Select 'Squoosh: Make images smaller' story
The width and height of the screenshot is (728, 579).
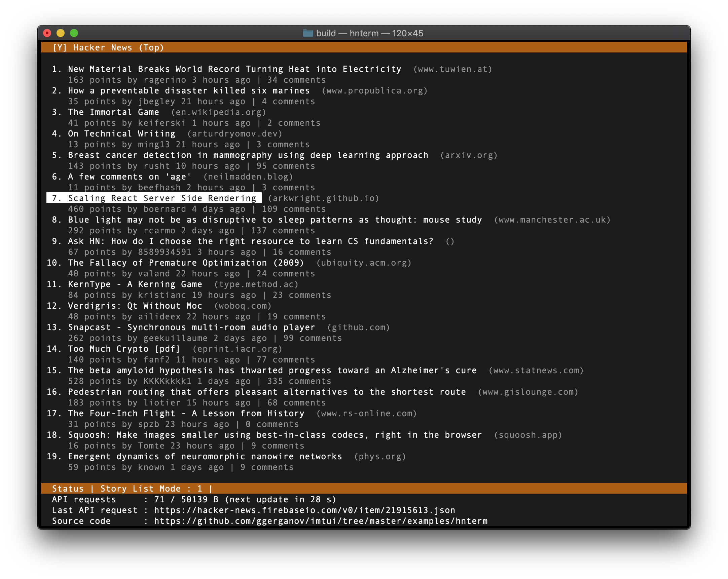tap(275, 435)
